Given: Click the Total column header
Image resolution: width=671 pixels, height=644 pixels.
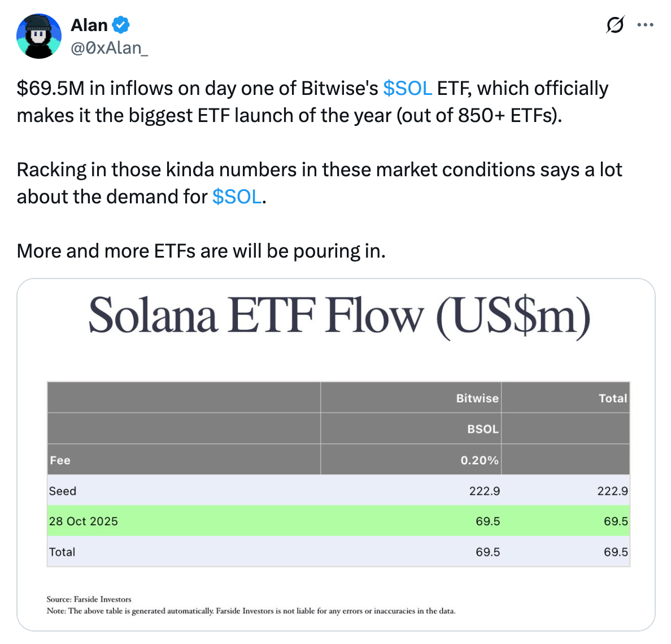Looking at the screenshot, I should coord(613,398).
